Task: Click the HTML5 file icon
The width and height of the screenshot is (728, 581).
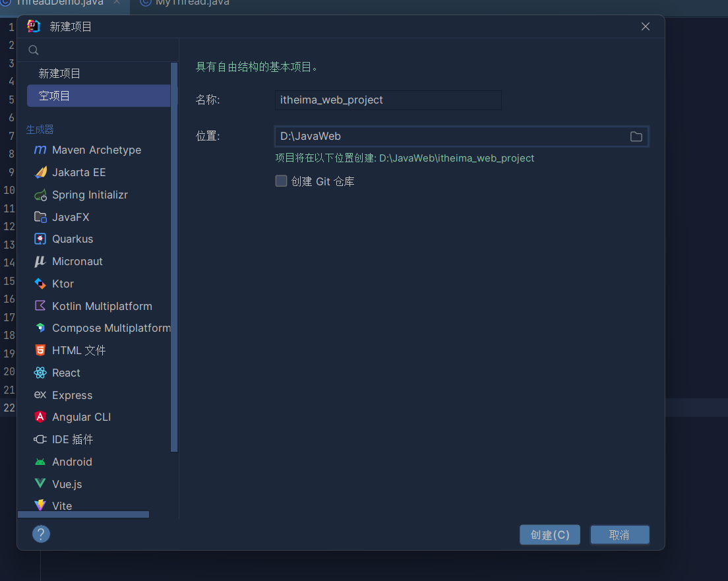Action: 40,350
